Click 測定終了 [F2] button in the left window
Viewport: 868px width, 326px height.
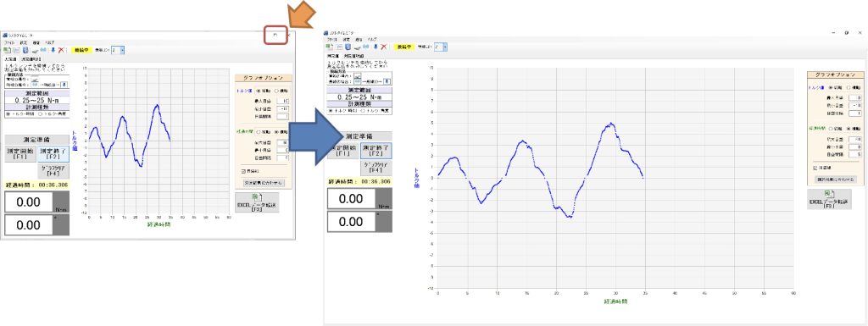coord(53,154)
